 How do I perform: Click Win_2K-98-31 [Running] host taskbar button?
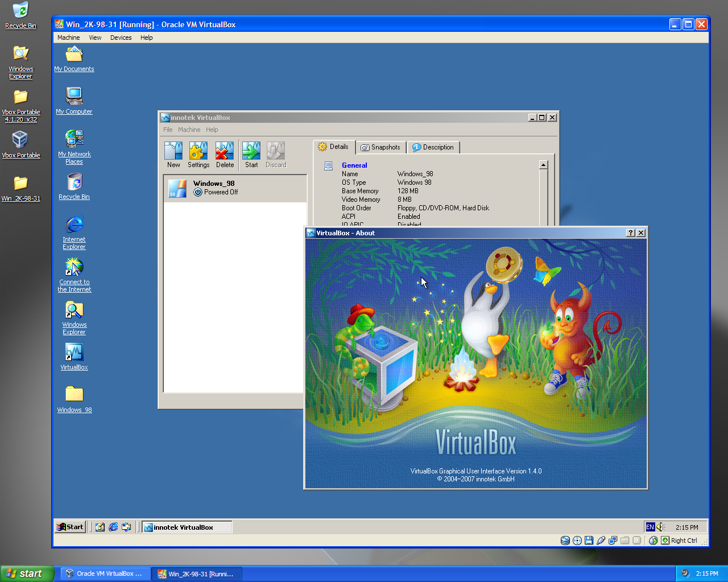click(197, 573)
